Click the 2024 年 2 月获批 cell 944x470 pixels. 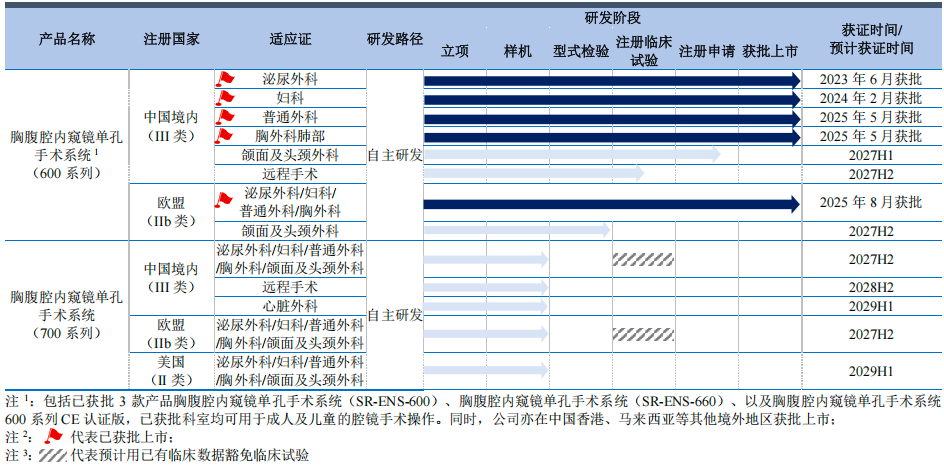pyautogui.click(x=871, y=97)
